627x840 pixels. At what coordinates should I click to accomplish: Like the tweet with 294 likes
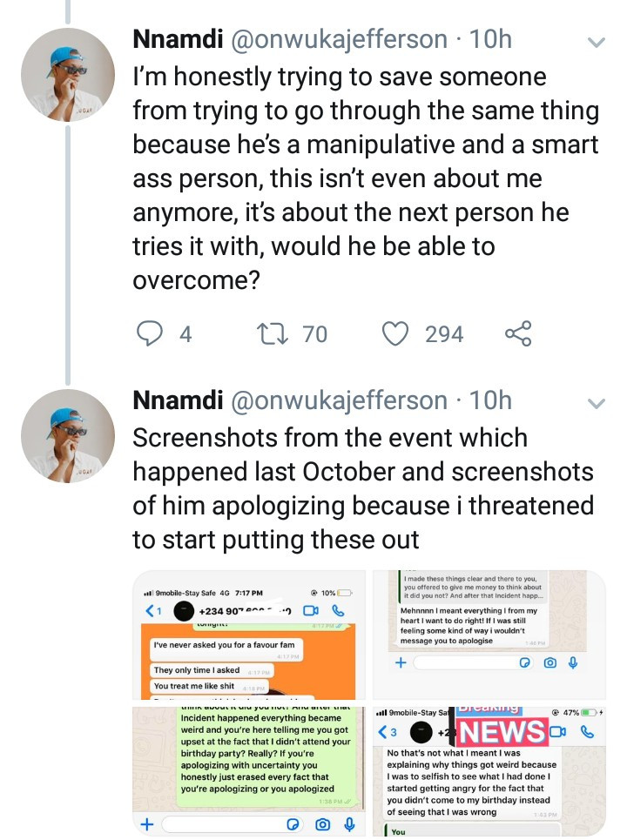[395, 333]
